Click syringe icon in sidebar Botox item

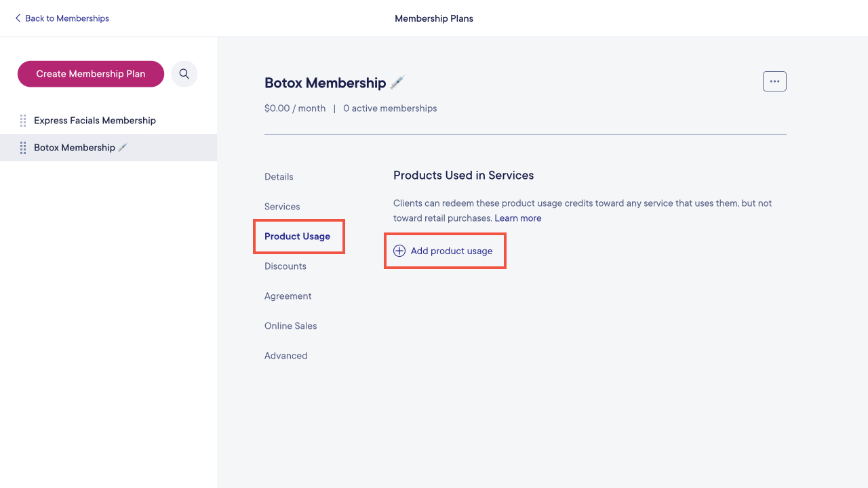[123, 147]
